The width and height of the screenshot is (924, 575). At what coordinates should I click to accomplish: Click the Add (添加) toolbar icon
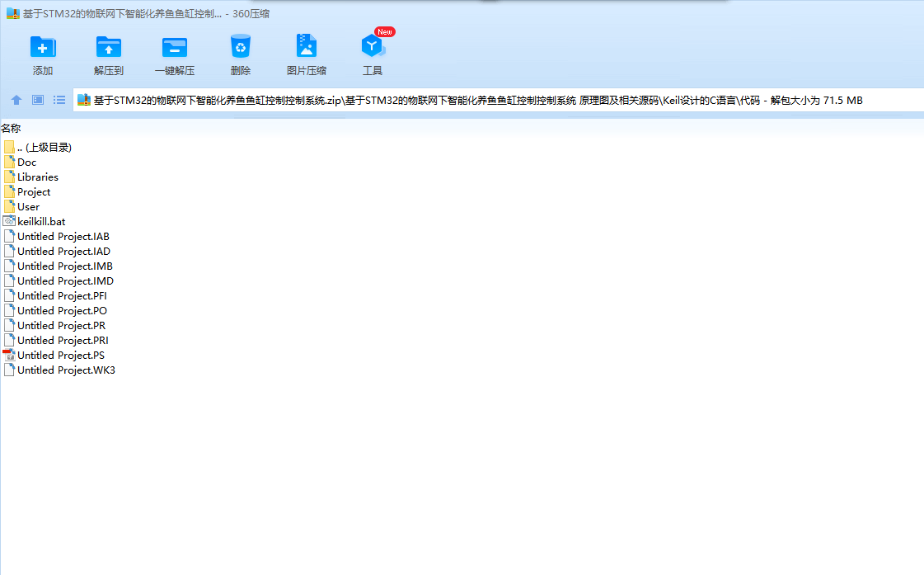click(x=42, y=47)
